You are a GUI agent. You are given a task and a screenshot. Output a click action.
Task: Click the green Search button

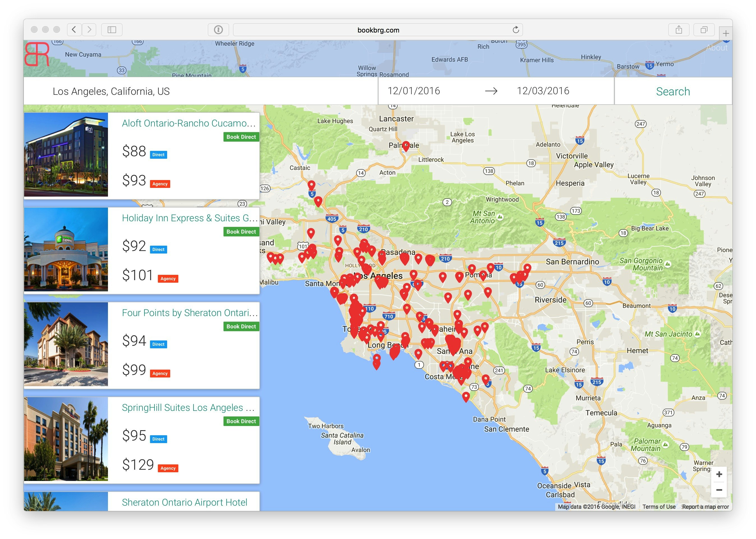pyautogui.click(x=673, y=91)
